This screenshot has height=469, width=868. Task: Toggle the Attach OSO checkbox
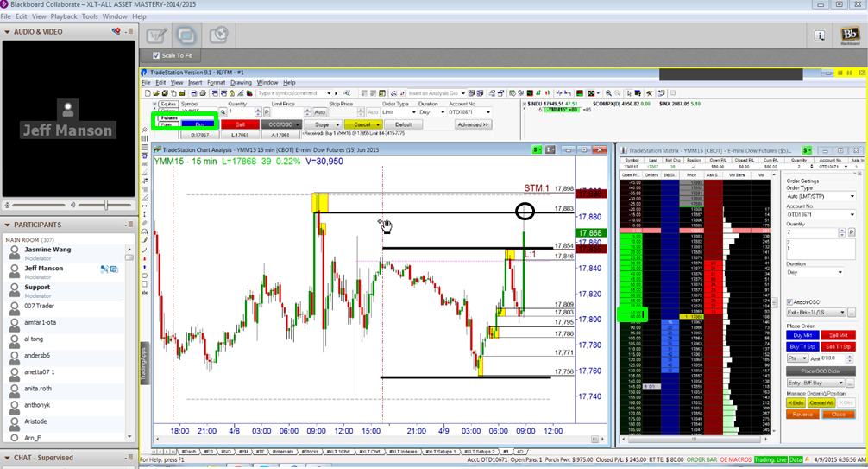tap(790, 302)
